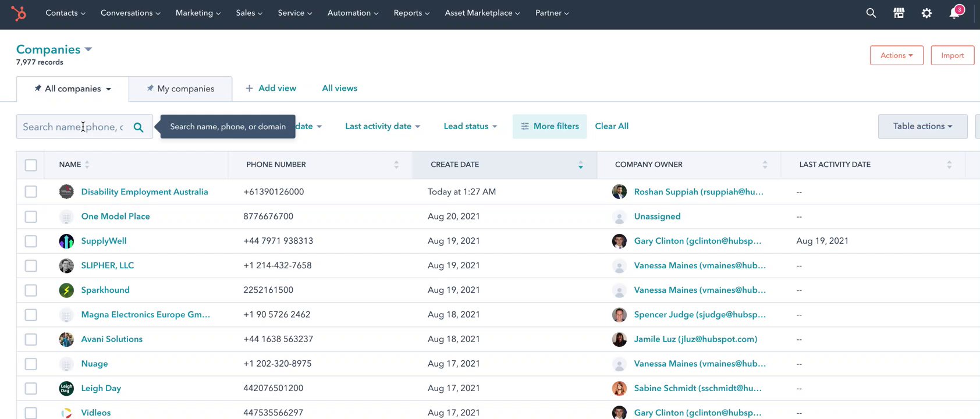Click Jamile Luz's owner avatar
Image resolution: width=980 pixels, height=419 pixels.
click(619, 339)
